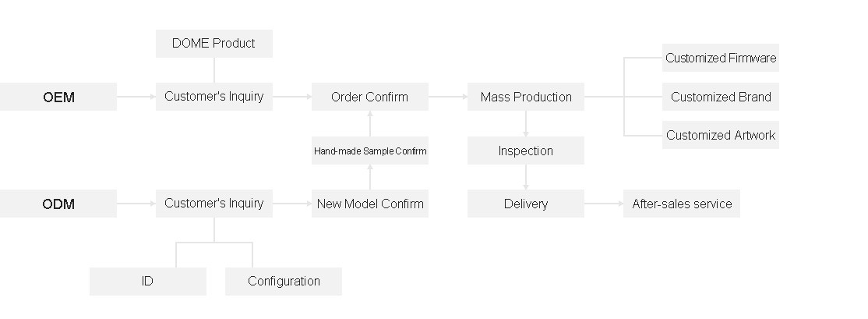868x319 pixels.
Task: Select the ID box
Action: [147, 281]
